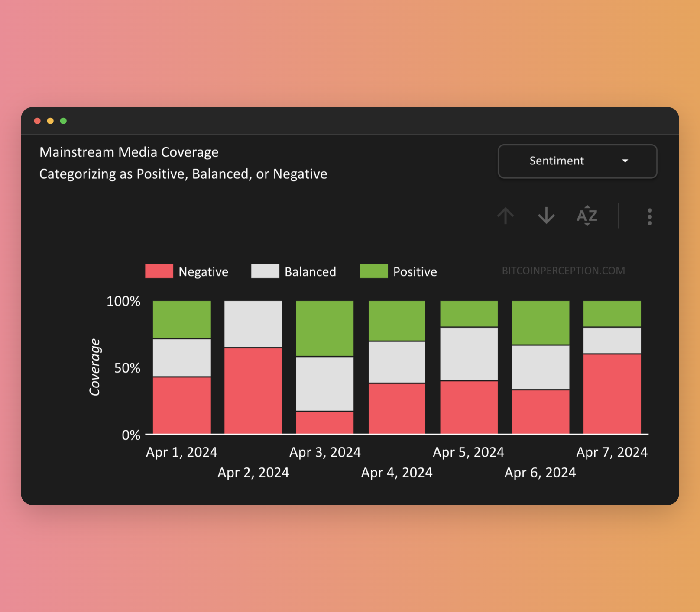Toggle the Positive series via its legend label
This screenshot has height=612, width=700.
click(x=415, y=272)
